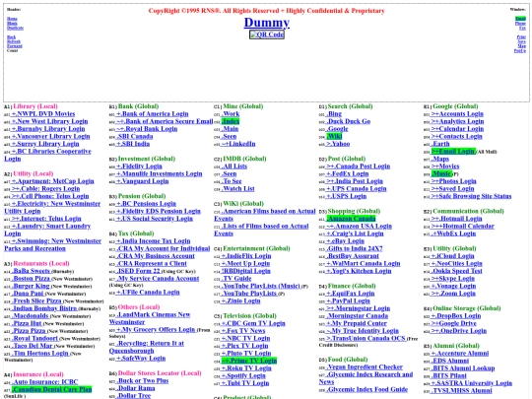Click the Duplicate link in header
The image size is (532, 399).
[15, 28]
